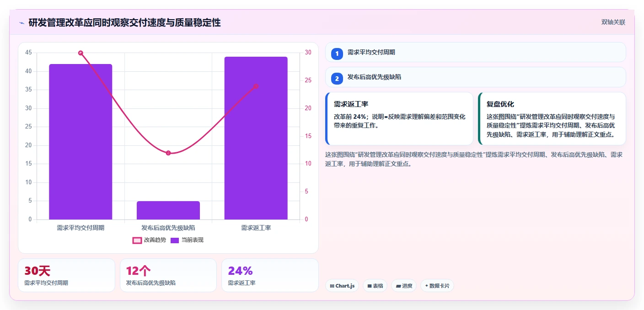Click the purple 当前表现 legend swatch
The width and height of the screenshot is (644, 310).
pyautogui.click(x=175, y=240)
